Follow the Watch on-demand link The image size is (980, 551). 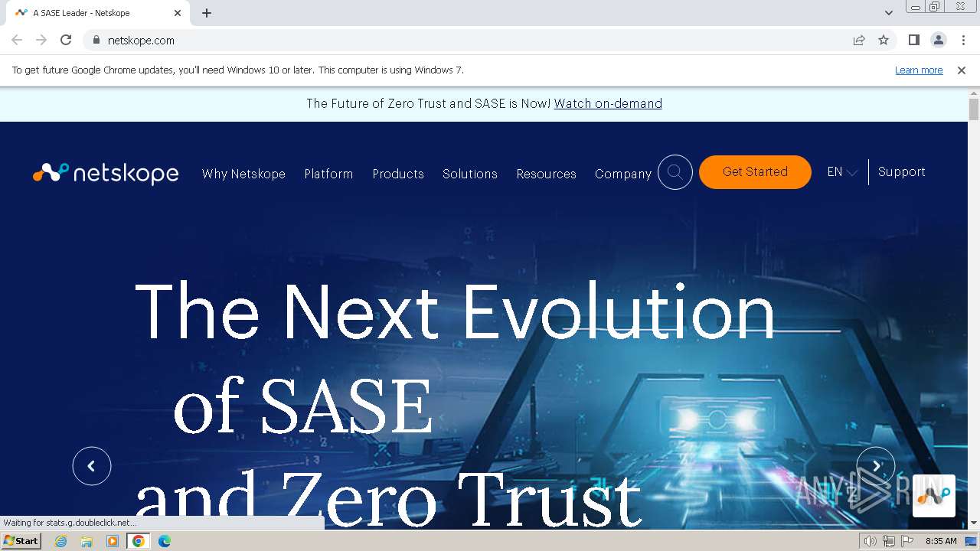[x=608, y=103]
